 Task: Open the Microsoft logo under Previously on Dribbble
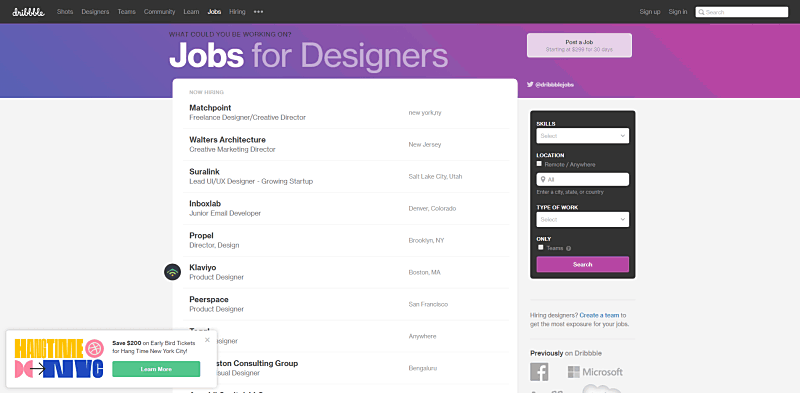tap(595, 372)
